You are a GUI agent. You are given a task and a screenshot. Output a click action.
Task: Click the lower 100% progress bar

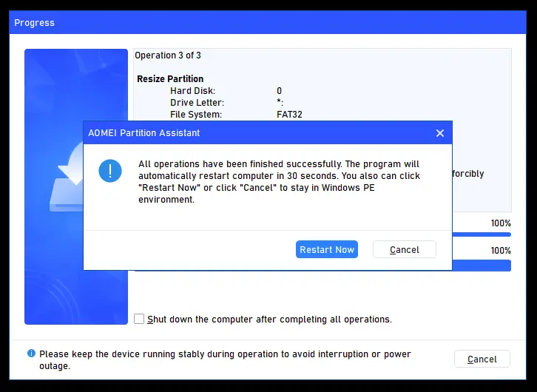coord(482,266)
